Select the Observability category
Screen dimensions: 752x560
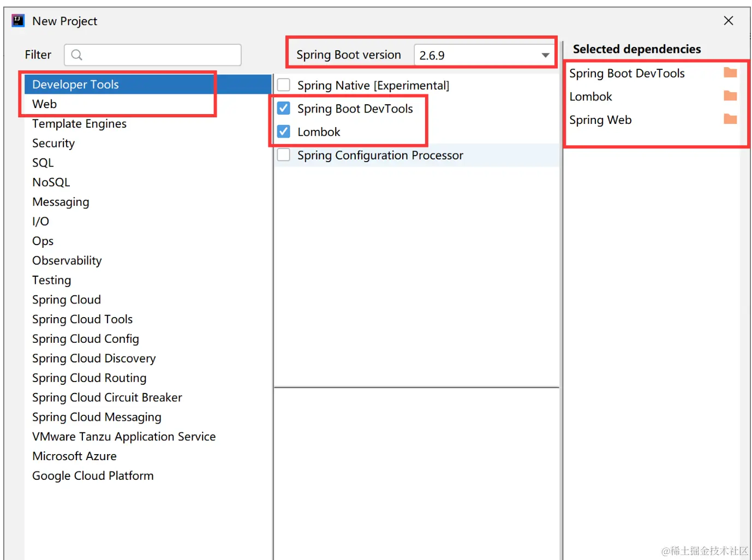click(x=148, y=261)
